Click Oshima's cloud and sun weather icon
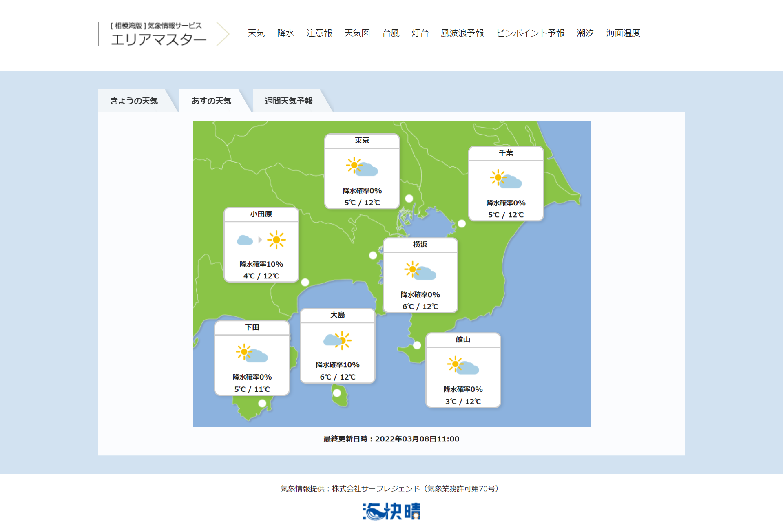The image size is (783, 532). coord(337,340)
